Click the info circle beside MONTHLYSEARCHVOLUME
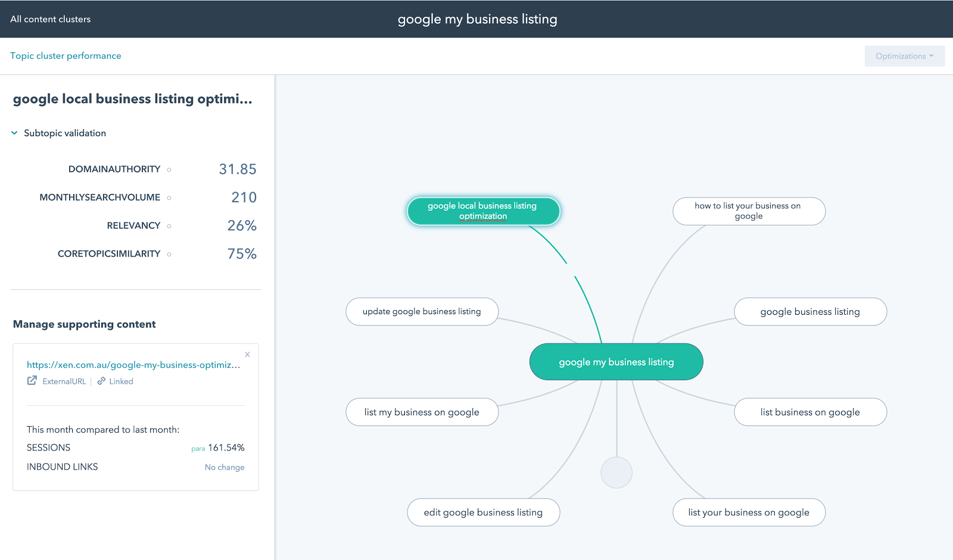 169,198
